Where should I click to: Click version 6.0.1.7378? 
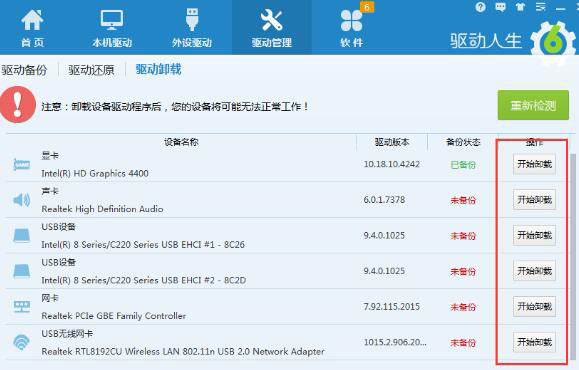[x=384, y=200]
